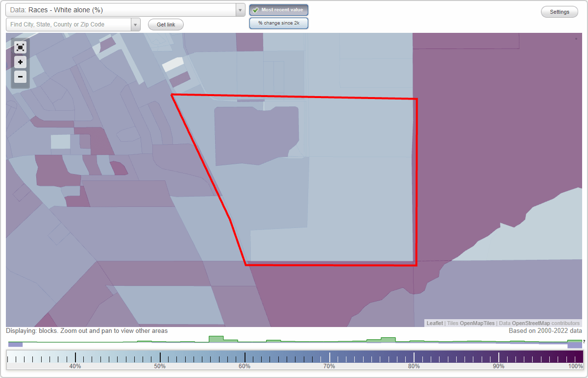The image size is (588, 378).
Task: Click the fullscreen map icon
Action: coord(20,47)
